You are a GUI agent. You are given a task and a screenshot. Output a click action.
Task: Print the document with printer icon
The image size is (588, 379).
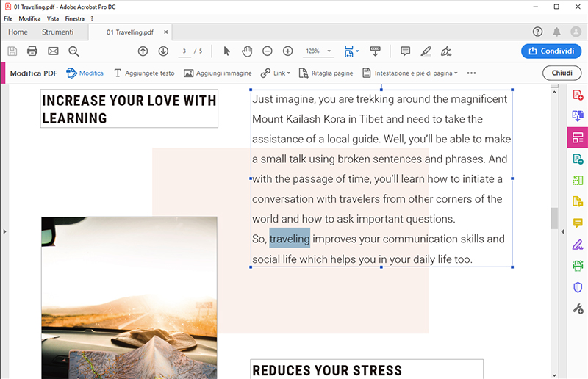(x=32, y=51)
